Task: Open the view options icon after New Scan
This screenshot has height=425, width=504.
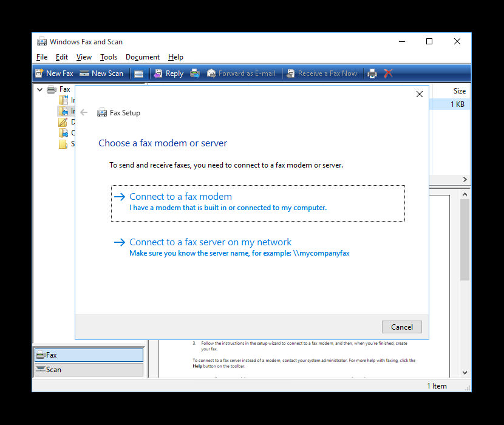Action: 139,73
